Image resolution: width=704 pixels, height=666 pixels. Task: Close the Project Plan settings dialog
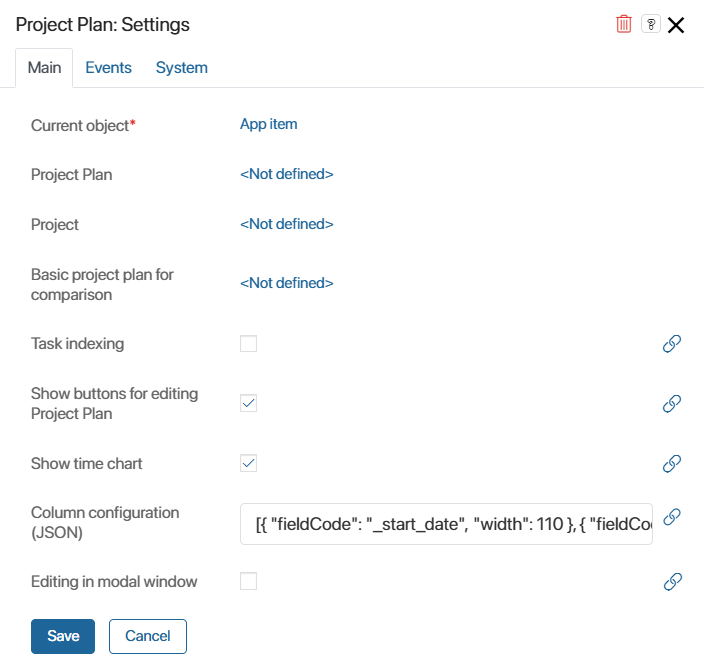pyautogui.click(x=676, y=25)
